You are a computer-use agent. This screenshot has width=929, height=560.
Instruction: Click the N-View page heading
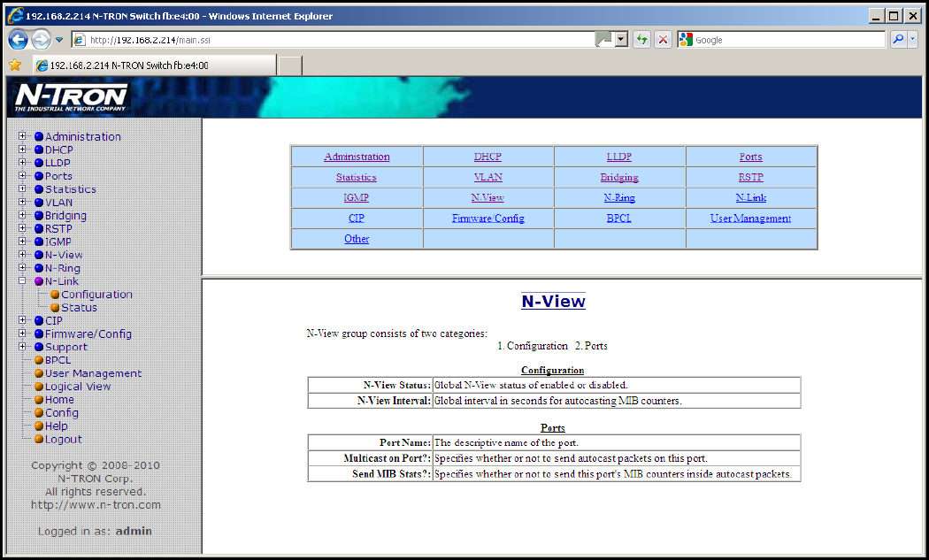(x=553, y=301)
